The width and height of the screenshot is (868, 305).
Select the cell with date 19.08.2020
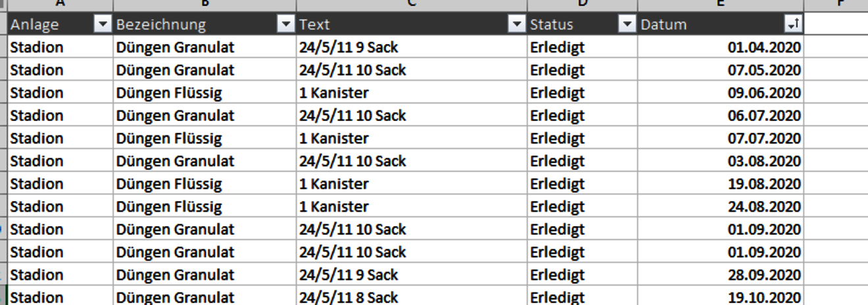[720, 183]
